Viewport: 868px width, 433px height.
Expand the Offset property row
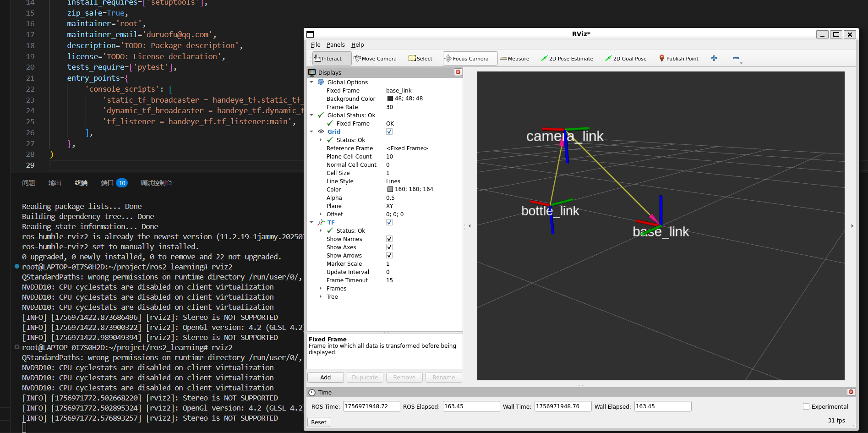click(321, 214)
